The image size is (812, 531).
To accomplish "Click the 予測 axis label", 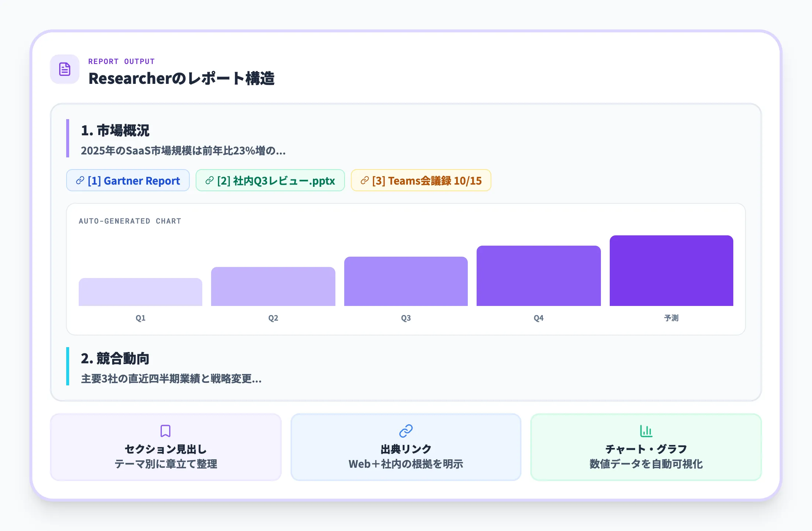I will (672, 318).
